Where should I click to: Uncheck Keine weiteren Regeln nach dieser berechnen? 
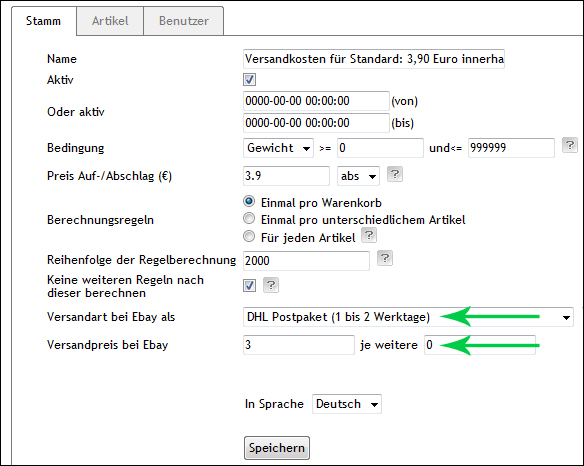point(249,286)
